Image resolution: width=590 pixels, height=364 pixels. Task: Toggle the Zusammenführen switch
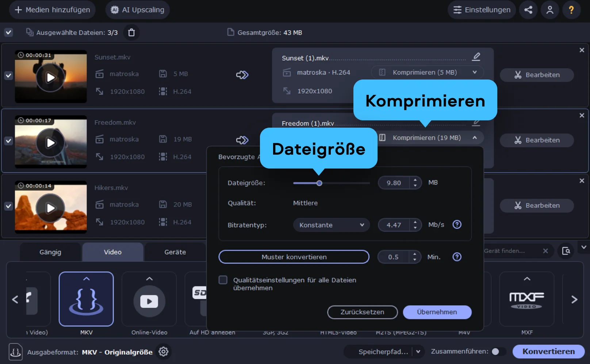coord(498,352)
